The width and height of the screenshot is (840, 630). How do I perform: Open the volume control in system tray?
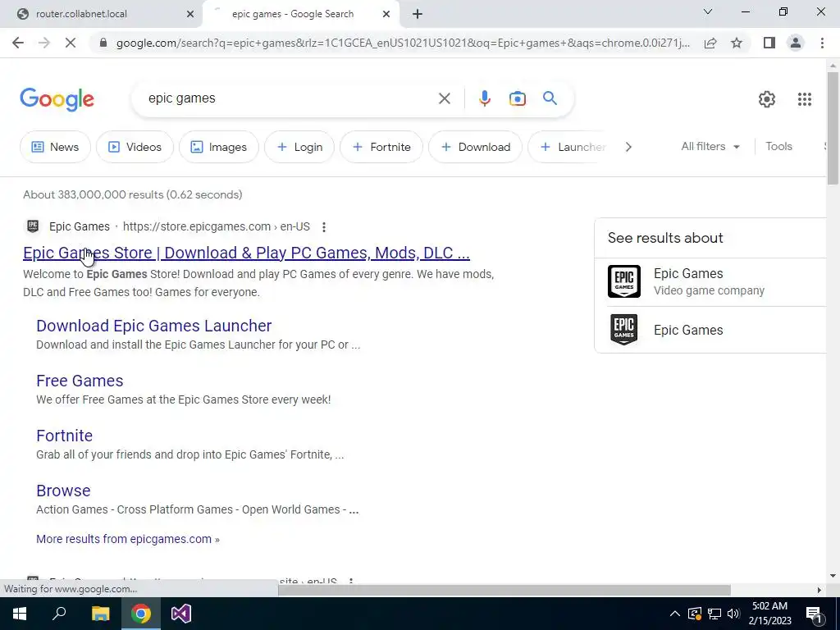point(734,614)
